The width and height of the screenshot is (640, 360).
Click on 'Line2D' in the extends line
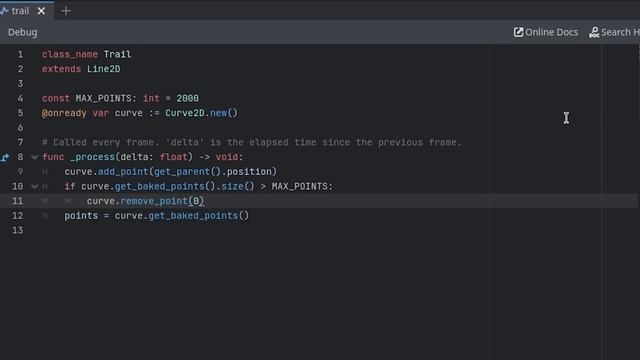(104, 69)
